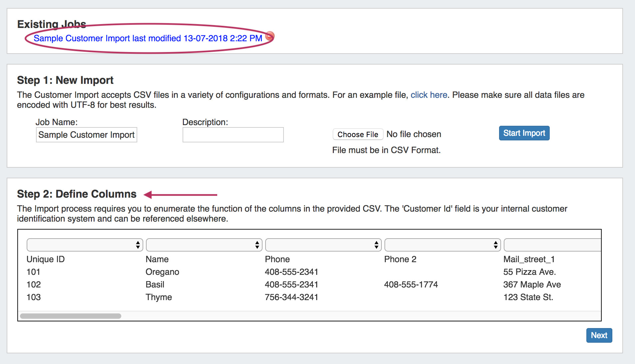Select the cell with Unique ID 101

33,272
